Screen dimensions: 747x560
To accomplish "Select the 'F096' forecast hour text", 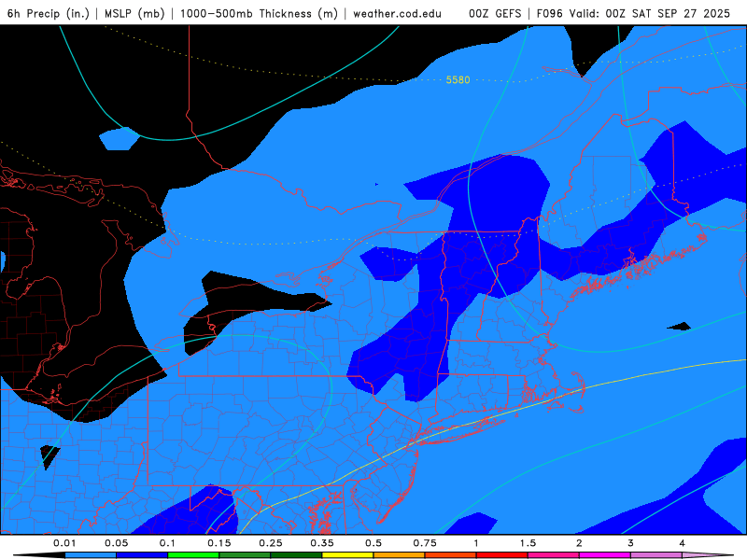I will tap(549, 13).
